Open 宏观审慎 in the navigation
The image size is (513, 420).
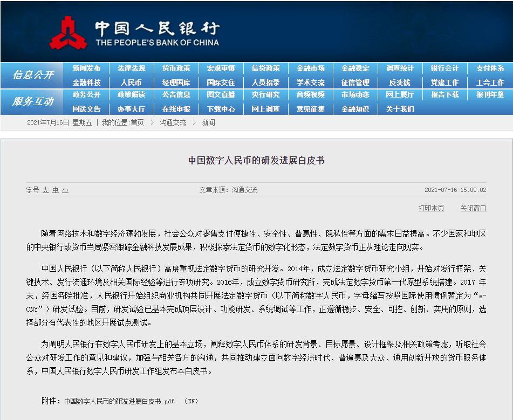[x=221, y=68]
